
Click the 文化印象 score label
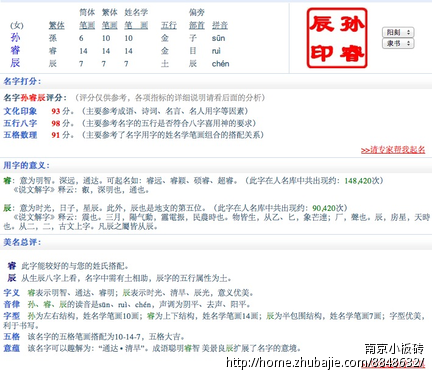click(20, 111)
